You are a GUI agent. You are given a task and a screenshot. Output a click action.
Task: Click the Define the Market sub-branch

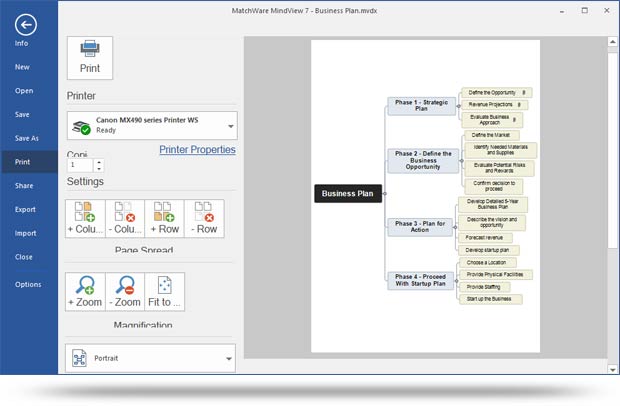(x=491, y=135)
